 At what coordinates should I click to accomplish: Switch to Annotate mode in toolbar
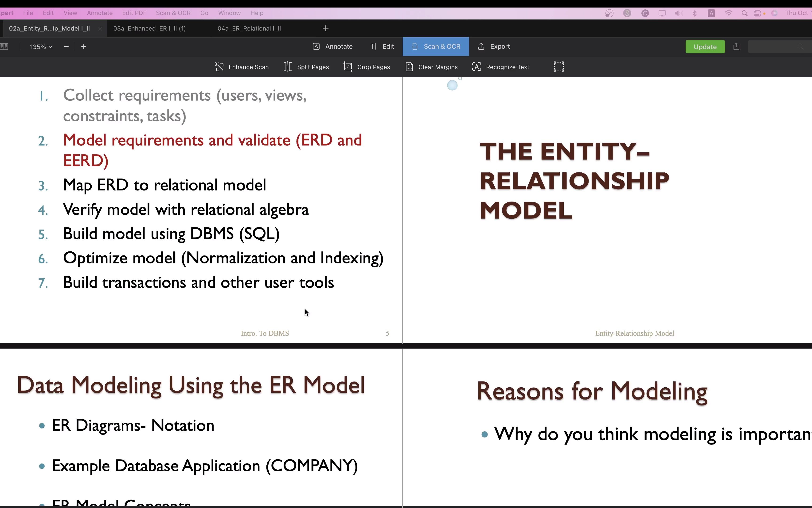pyautogui.click(x=332, y=47)
